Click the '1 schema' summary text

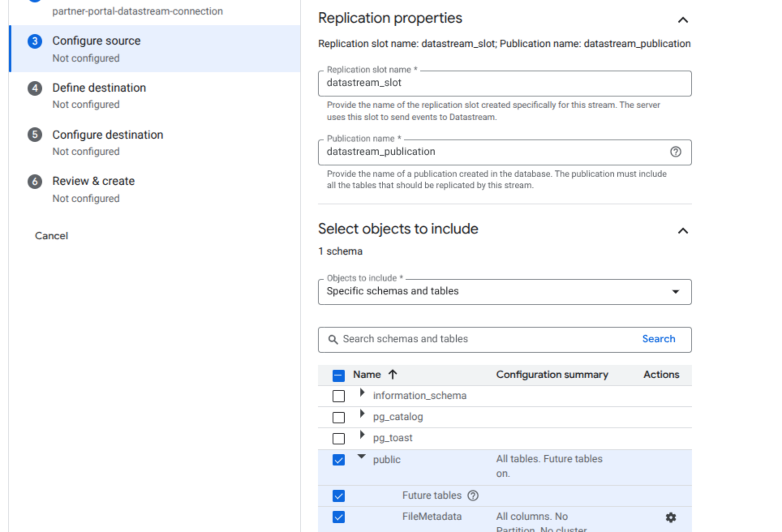[x=340, y=251]
